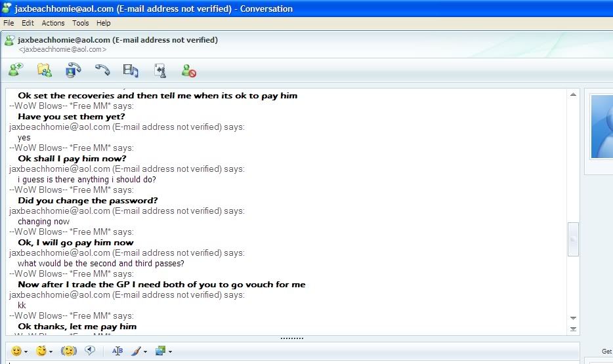Click the <jaxbeachhomie@aol.com> address under header
This screenshot has width=613, height=364.
[62, 50]
